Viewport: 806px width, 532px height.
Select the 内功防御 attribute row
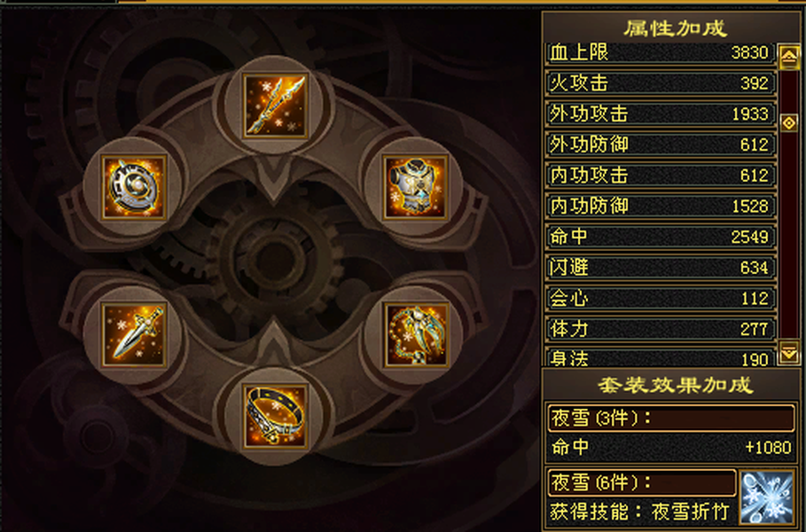click(661, 206)
